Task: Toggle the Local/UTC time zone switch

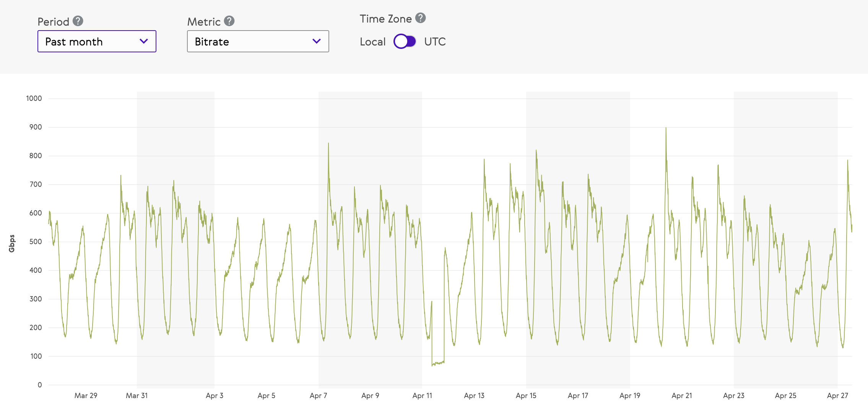Action: pyautogui.click(x=405, y=41)
